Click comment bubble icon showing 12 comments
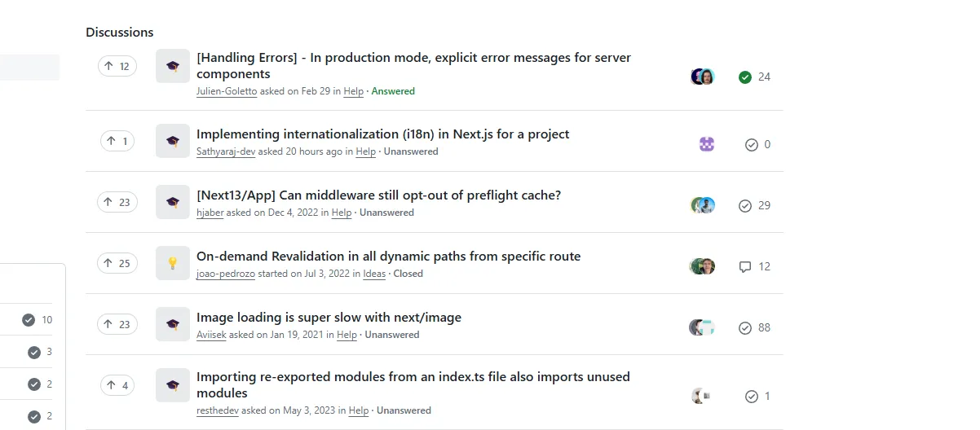 744,266
